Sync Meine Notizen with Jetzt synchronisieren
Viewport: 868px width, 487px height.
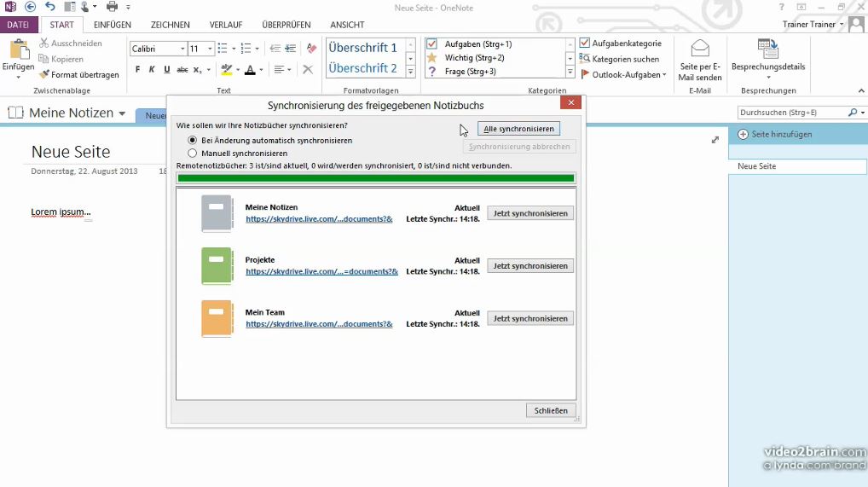(530, 213)
